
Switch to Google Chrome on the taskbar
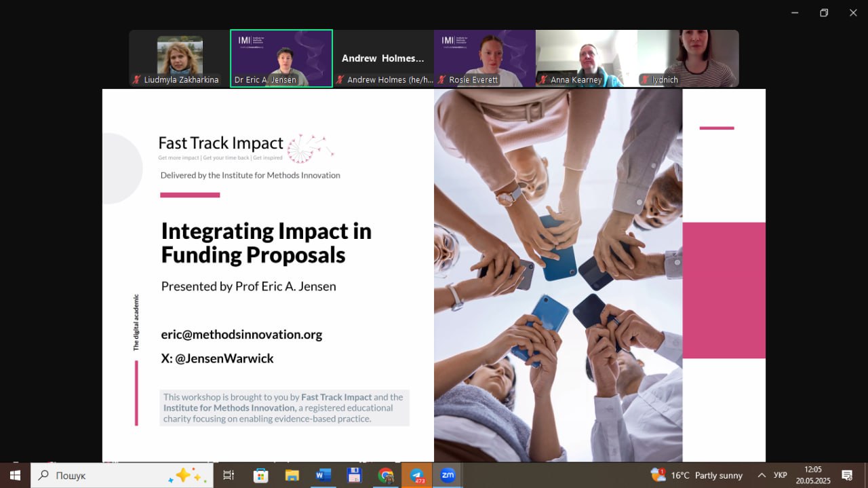click(x=385, y=475)
